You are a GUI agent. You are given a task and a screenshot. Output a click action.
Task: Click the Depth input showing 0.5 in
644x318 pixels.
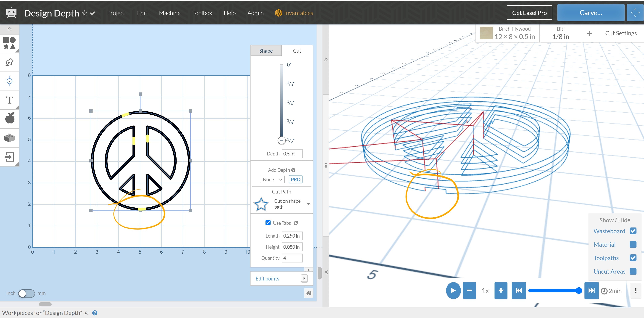(x=292, y=154)
